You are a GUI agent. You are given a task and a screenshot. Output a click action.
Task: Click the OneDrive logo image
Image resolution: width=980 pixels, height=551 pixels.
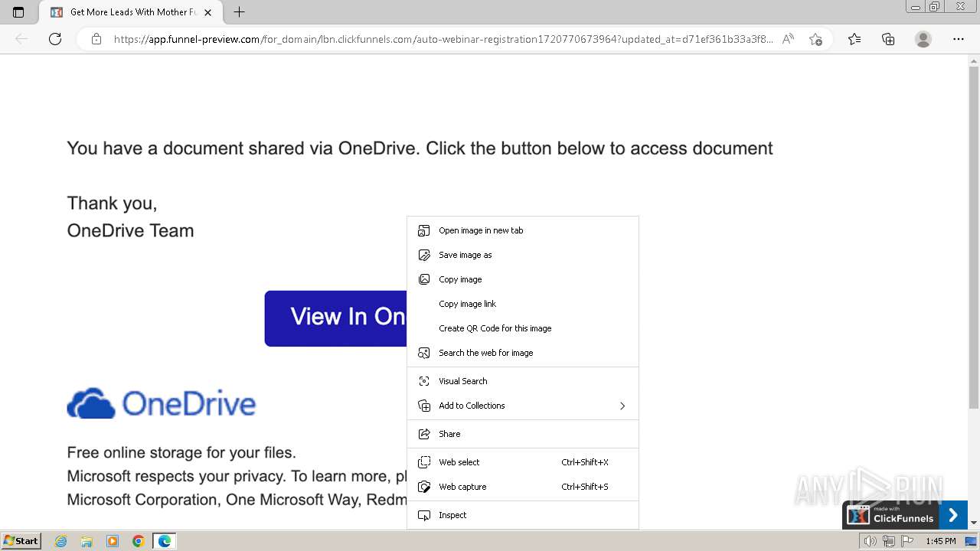pos(161,403)
